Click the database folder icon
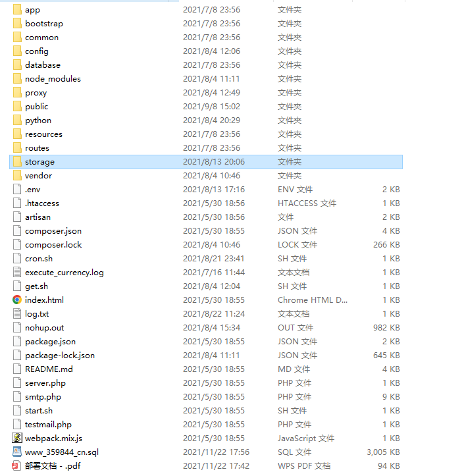 click(x=17, y=65)
